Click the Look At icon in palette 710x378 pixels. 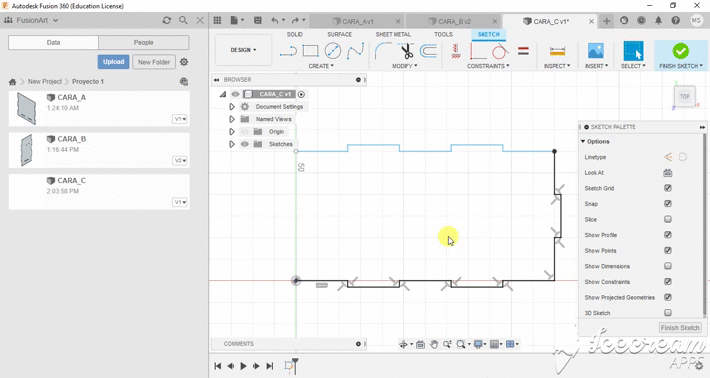point(667,173)
